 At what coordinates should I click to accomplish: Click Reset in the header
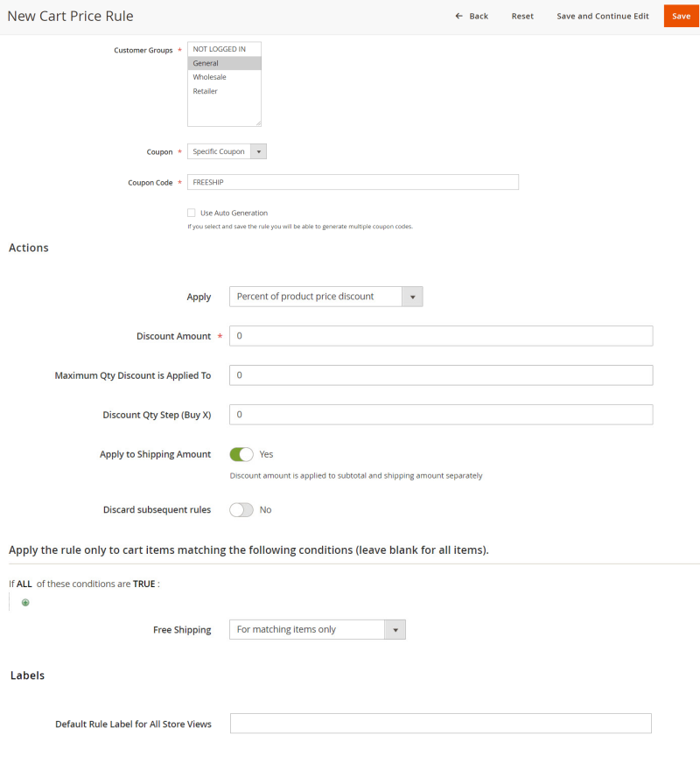[x=522, y=17]
